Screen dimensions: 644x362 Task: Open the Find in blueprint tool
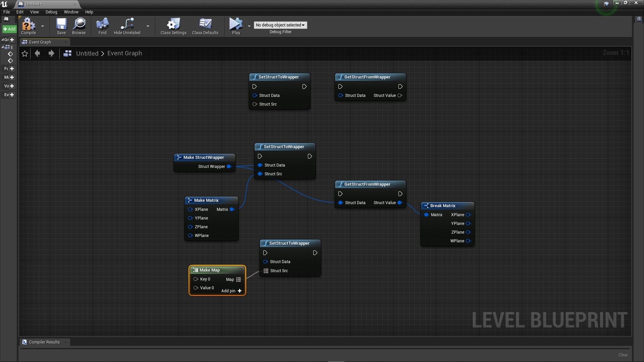(x=102, y=26)
